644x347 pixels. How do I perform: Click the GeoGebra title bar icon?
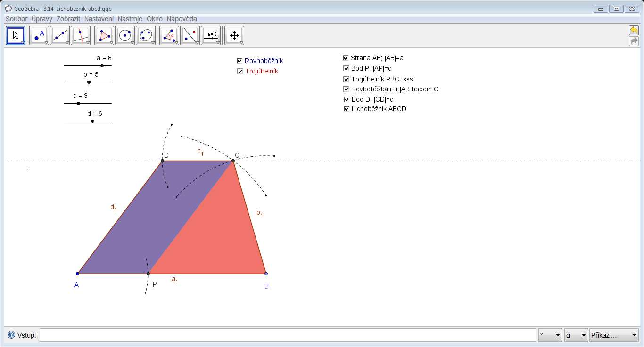point(8,8)
